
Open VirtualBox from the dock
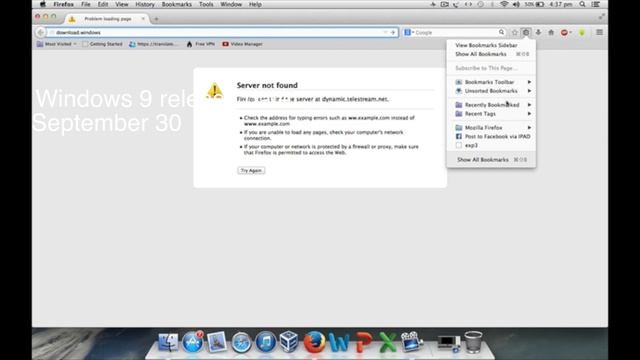(x=289, y=342)
